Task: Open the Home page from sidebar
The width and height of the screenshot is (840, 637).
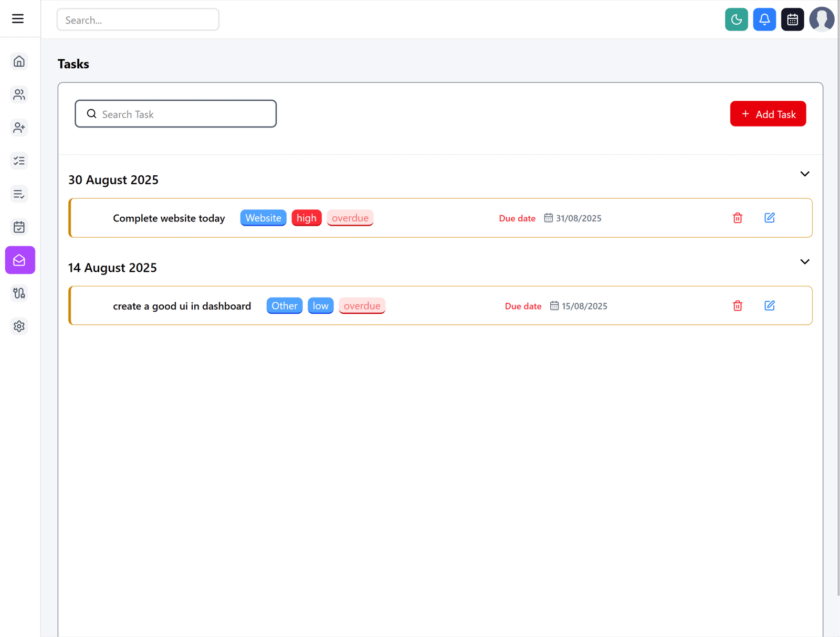Action: pyautogui.click(x=19, y=61)
